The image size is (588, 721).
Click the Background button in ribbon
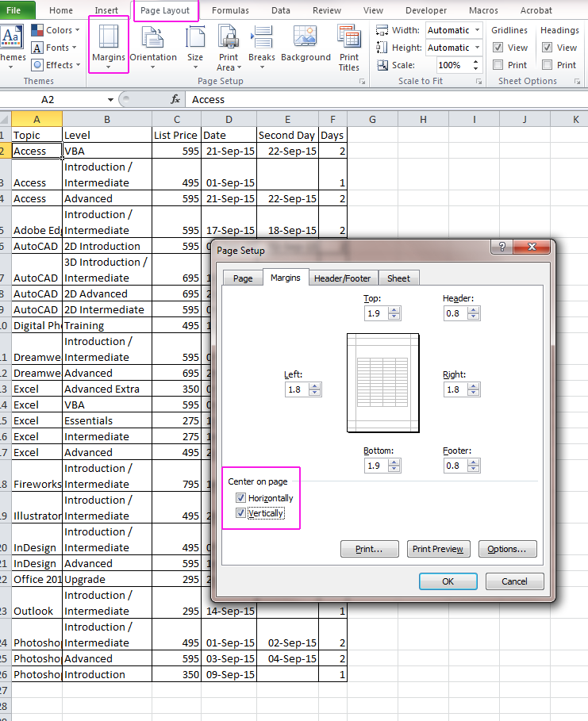coord(306,44)
